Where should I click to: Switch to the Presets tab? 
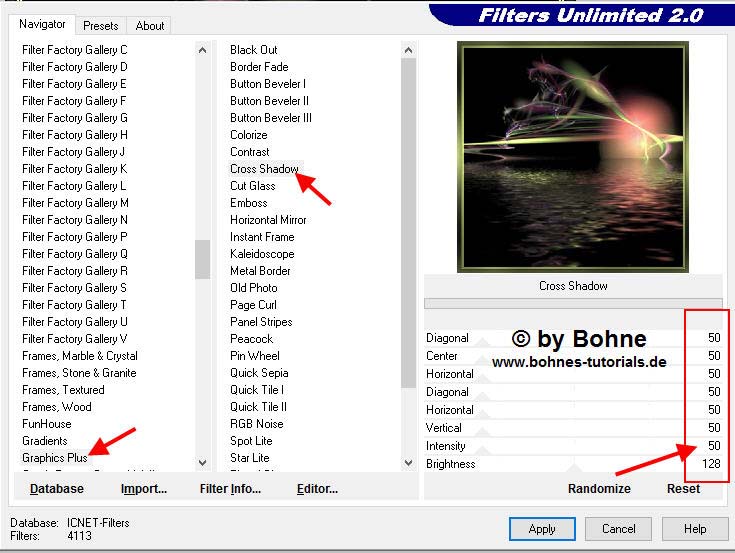click(100, 26)
